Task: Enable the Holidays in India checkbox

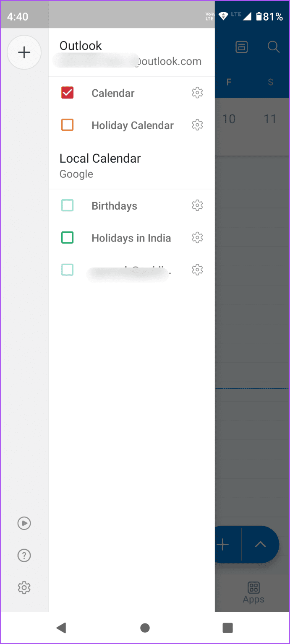Action: 67,237
